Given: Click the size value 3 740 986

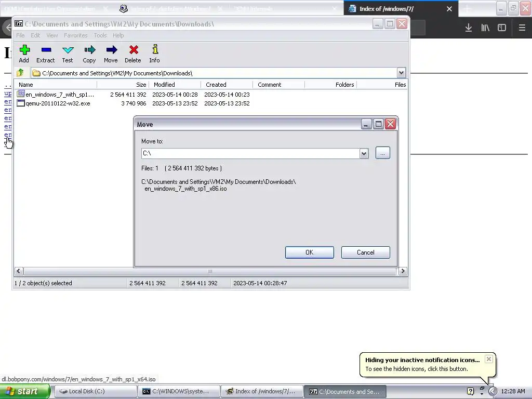Looking at the screenshot, I should pos(134,103).
